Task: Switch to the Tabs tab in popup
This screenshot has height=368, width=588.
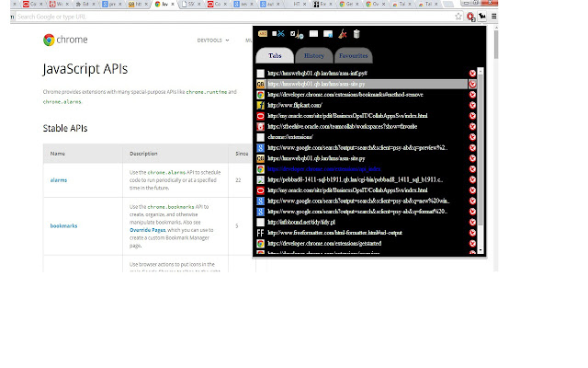Action: (x=275, y=55)
